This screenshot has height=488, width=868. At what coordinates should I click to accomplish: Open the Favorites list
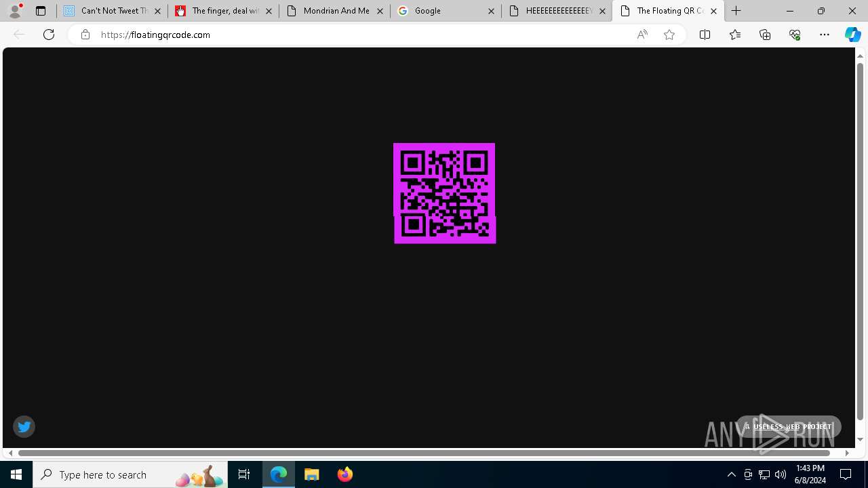[735, 35]
